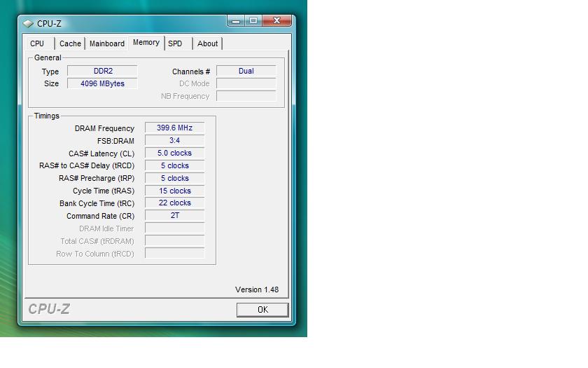This screenshot has height=368, width=588.
Task: Click the DDR2 type field
Action: [x=103, y=71]
